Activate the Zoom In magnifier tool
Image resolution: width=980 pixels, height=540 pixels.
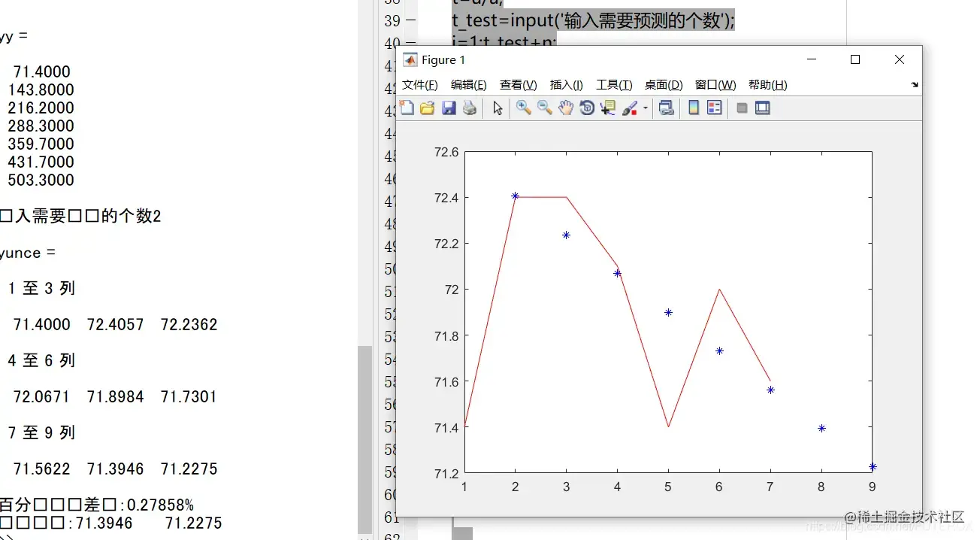pos(524,108)
